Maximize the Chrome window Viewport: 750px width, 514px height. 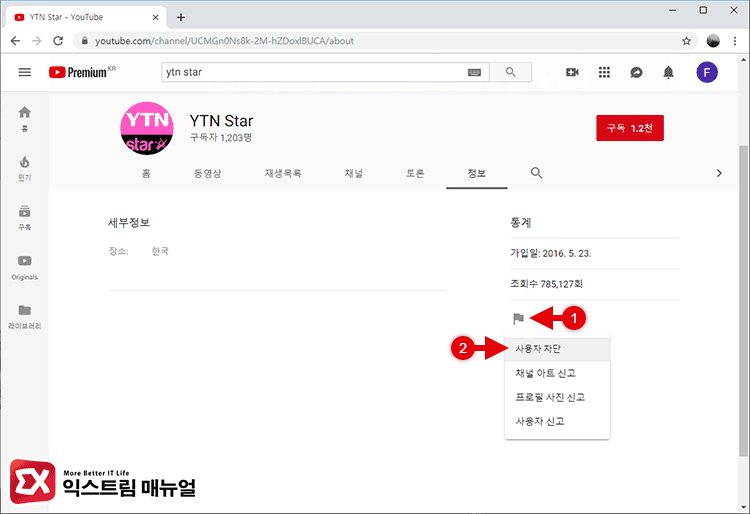[x=703, y=10]
